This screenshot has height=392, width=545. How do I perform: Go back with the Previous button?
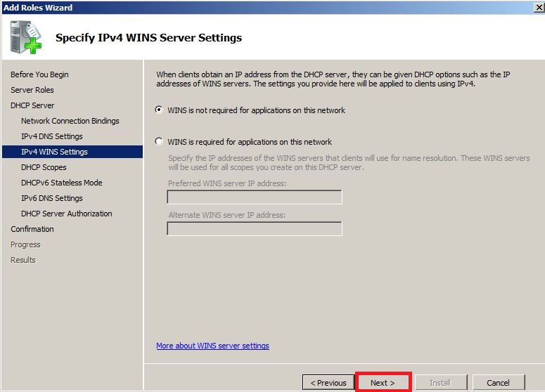coord(328,383)
